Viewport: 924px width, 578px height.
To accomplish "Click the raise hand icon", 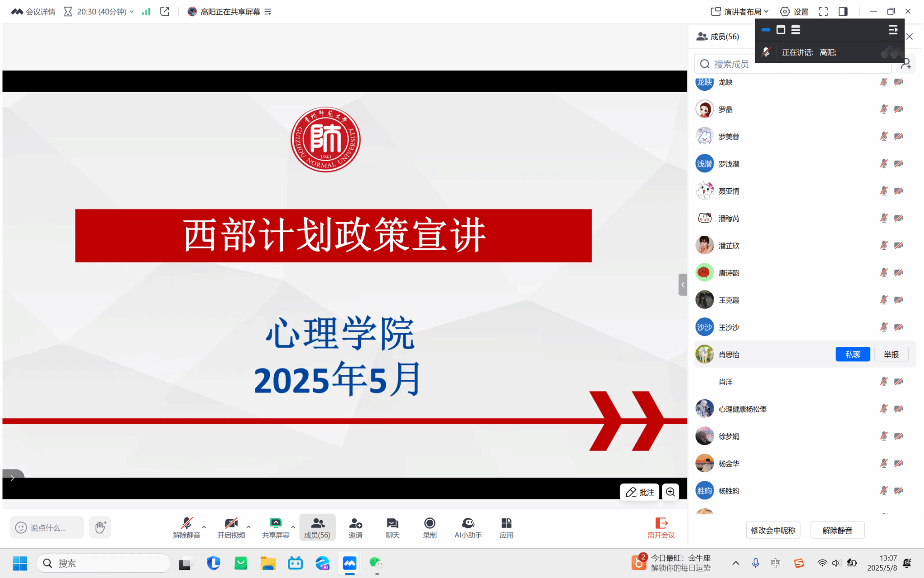I will pyautogui.click(x=100, y=527).
